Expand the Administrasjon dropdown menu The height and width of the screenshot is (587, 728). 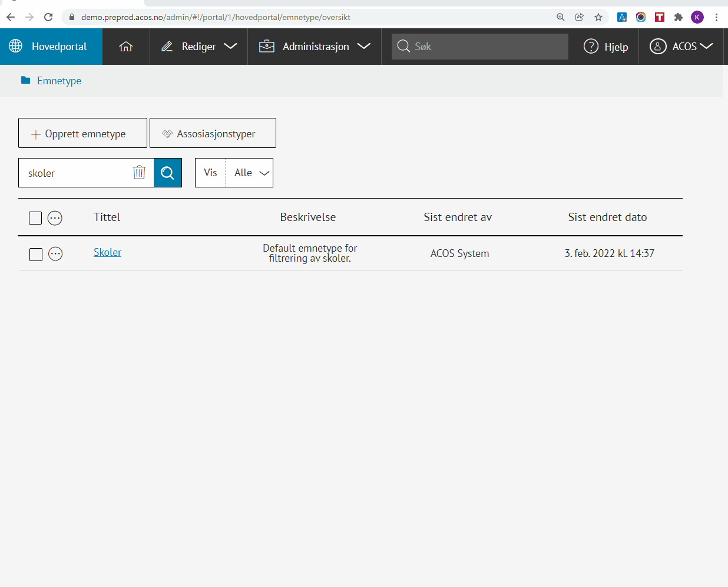[x=315, y=47]
